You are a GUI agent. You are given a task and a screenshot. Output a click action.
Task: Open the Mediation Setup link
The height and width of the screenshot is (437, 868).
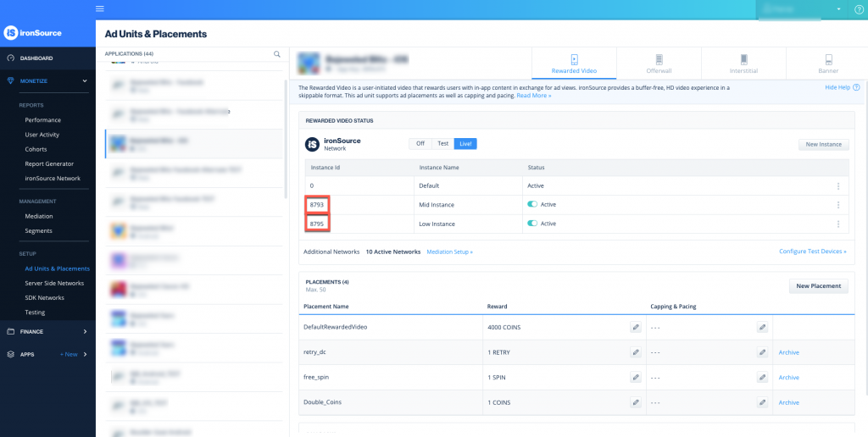449,252
